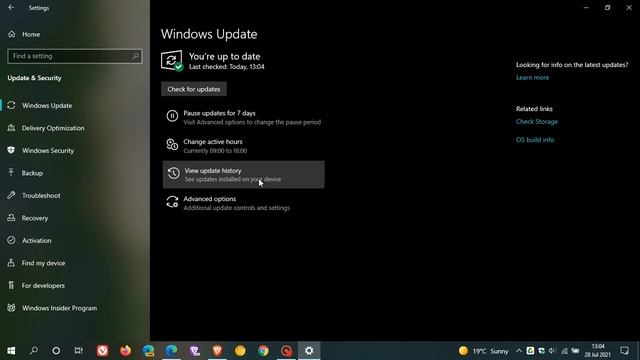Screen dimensions: 640x360
Task: Open the clock showing 13:04
Action: (598, 351)
